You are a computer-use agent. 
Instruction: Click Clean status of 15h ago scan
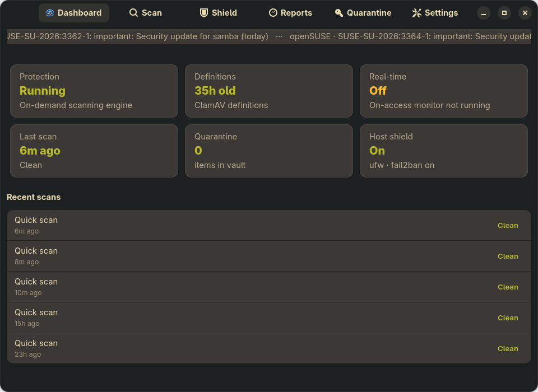[x=508, y=318]
